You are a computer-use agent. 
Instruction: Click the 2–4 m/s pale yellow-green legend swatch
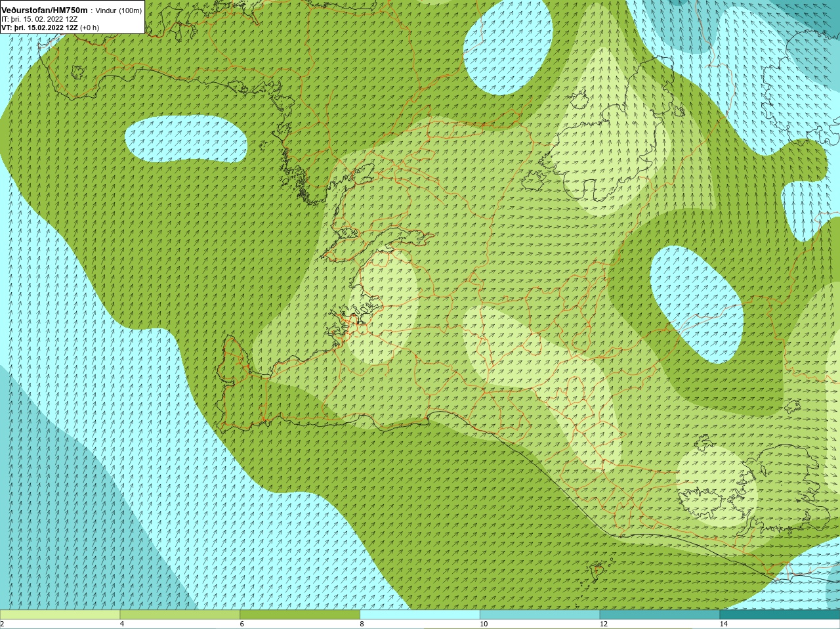click(x=60, y=615)
